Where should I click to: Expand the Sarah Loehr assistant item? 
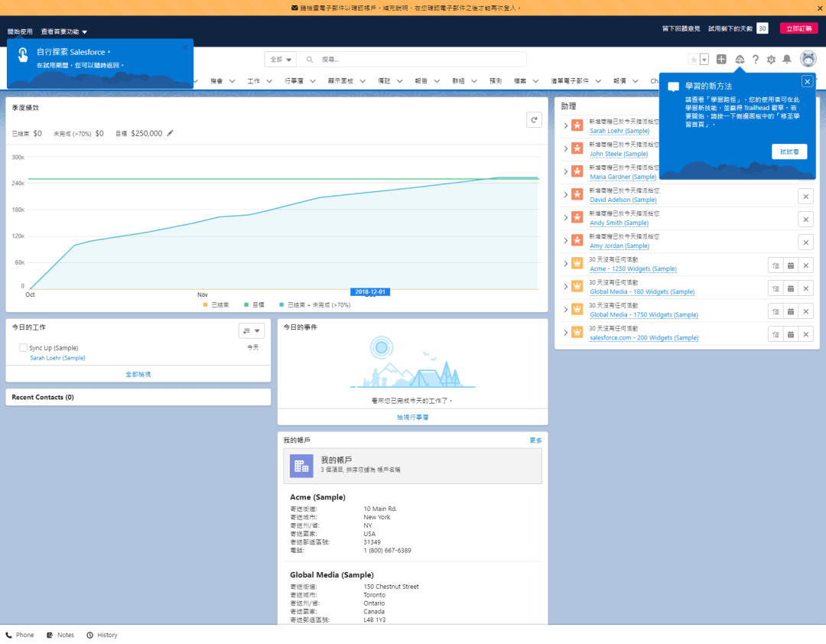[566, 125]
